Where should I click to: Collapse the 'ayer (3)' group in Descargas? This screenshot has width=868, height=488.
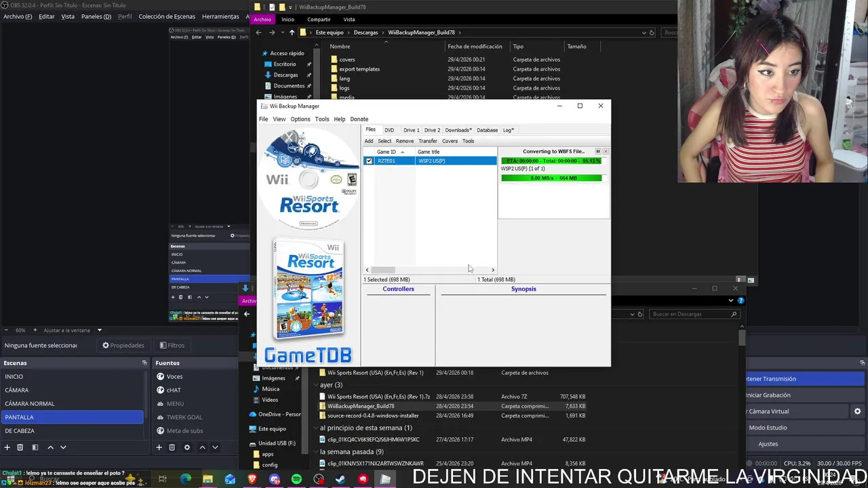click(x=316, y=385)
